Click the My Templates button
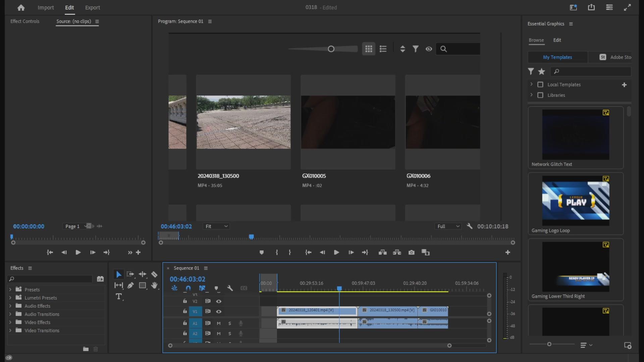 coord(557,57)
